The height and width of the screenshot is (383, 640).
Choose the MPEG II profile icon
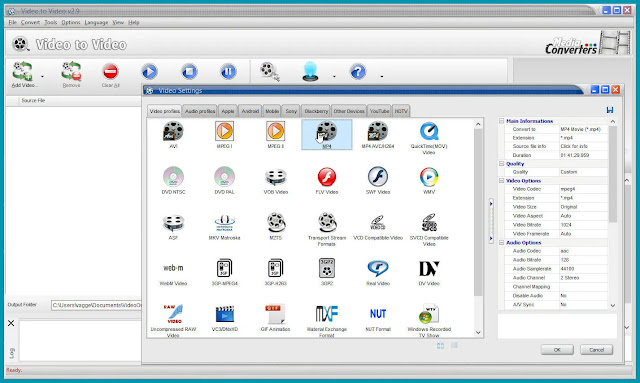276,131
